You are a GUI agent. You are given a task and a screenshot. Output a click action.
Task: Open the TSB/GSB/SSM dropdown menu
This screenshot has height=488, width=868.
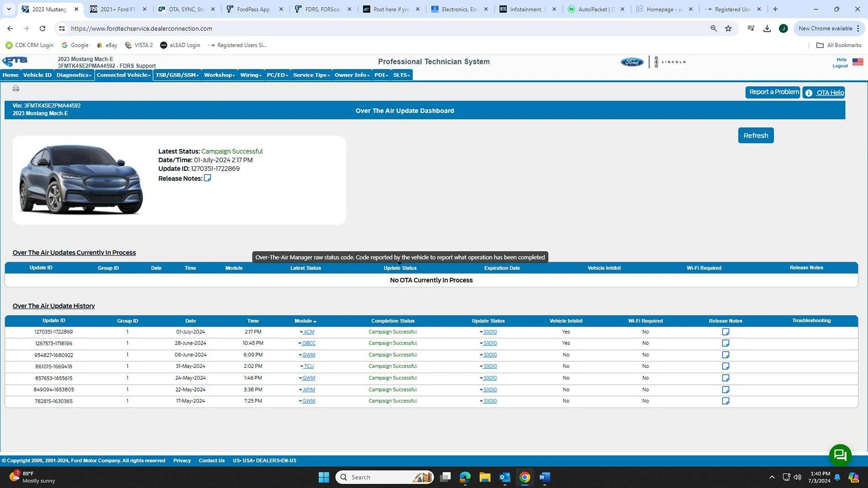pyautogui.click(x=177, y=75)
